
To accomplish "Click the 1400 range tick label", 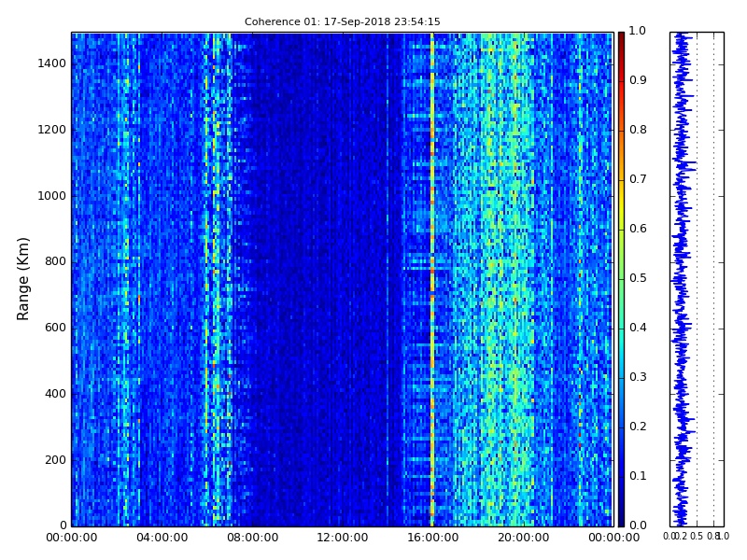I will click(x=52, y=63).
